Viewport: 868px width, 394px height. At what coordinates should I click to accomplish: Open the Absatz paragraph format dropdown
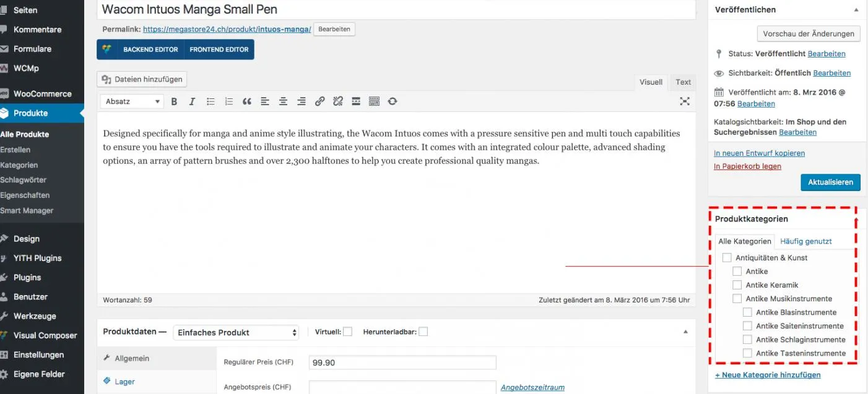click(132, 101)
